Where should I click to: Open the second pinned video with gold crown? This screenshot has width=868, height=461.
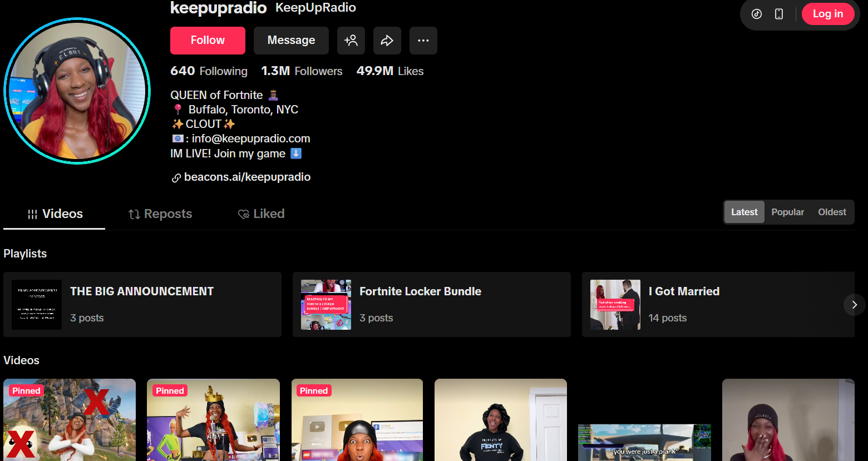[x=213, y=420]
